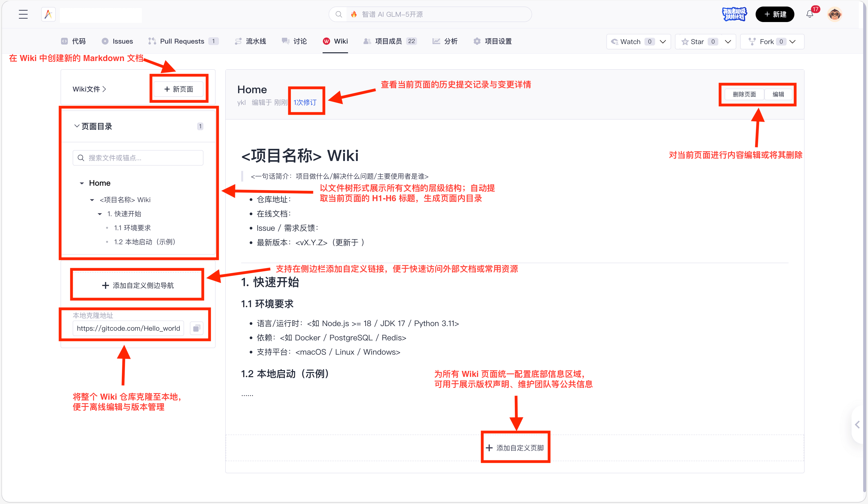
Task: Click the search magnifier icon
Action: point(339,14)
